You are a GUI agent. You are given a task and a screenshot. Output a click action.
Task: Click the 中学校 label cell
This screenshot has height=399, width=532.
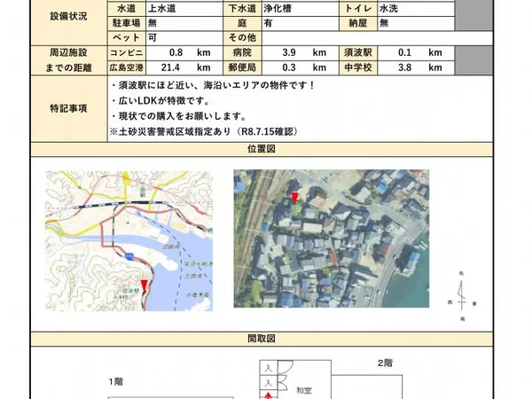click(358, 67)
